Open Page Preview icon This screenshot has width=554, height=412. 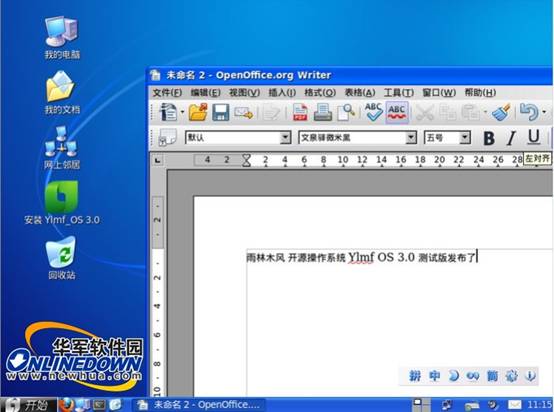click(346, 112)
